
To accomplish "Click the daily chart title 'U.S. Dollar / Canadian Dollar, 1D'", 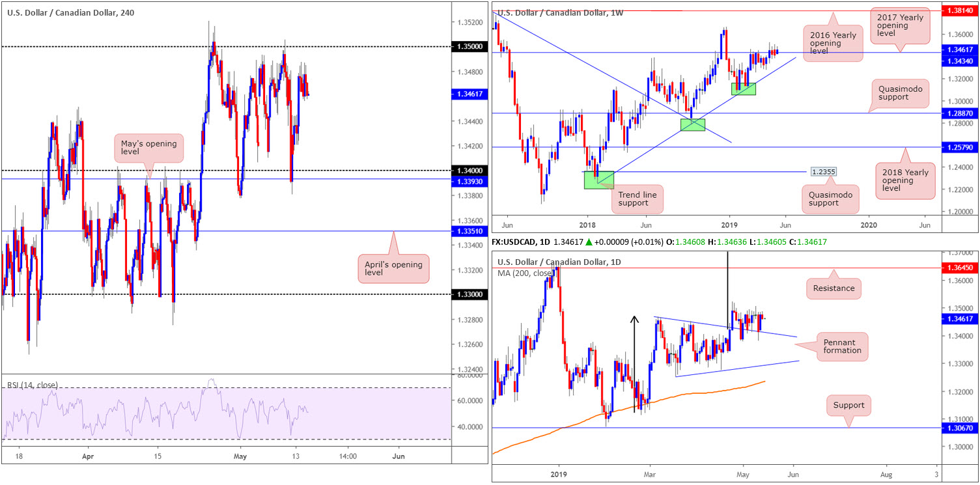I will click(x=559, y=262).
